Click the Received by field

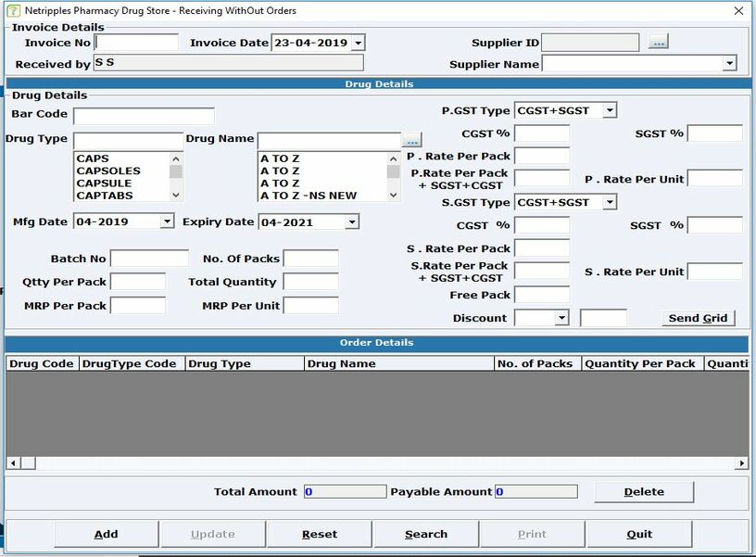click(229, 63)
